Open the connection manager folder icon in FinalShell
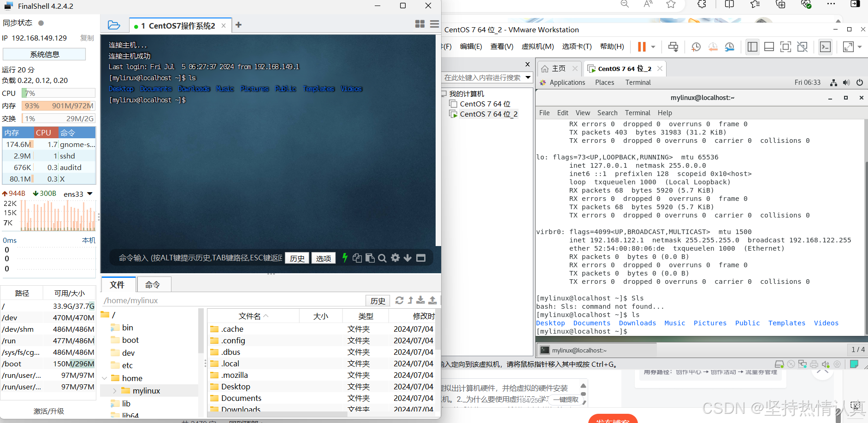Image resolution: width=868 pixels, height=423 pixels. pyautogui.click(x=114, y=25)
